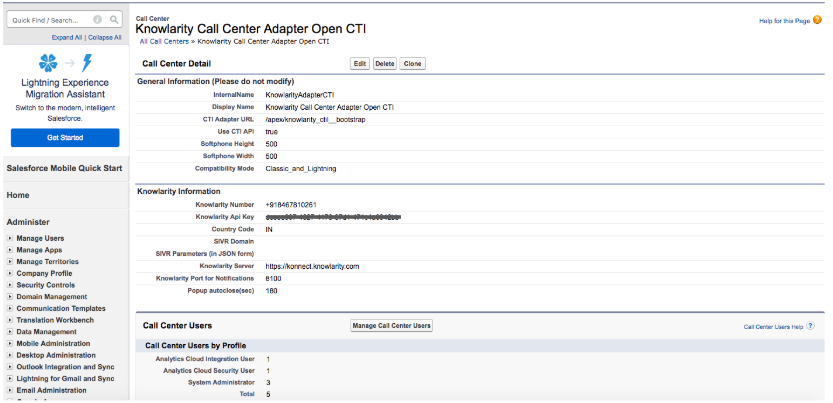Open the Call Center Users Help link

coord(774,327)
